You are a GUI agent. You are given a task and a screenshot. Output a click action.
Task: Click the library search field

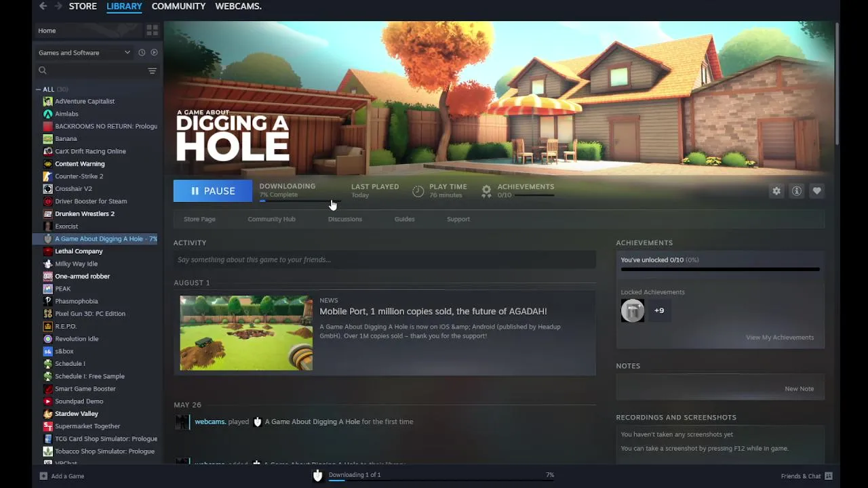[90, 70]
